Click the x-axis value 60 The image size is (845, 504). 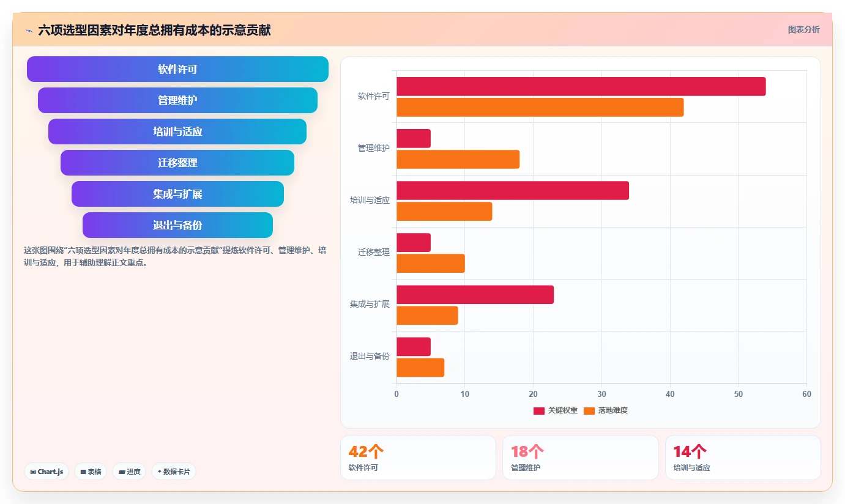(806, 395)
